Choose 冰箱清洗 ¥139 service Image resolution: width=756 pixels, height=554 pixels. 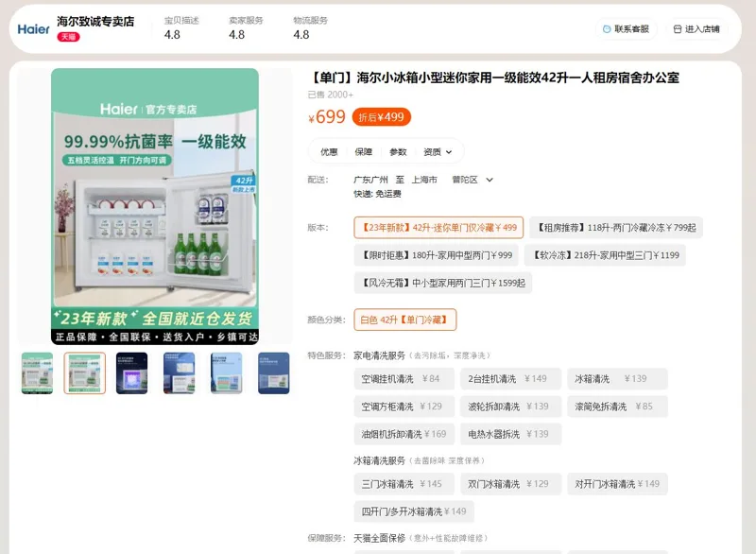617,379
